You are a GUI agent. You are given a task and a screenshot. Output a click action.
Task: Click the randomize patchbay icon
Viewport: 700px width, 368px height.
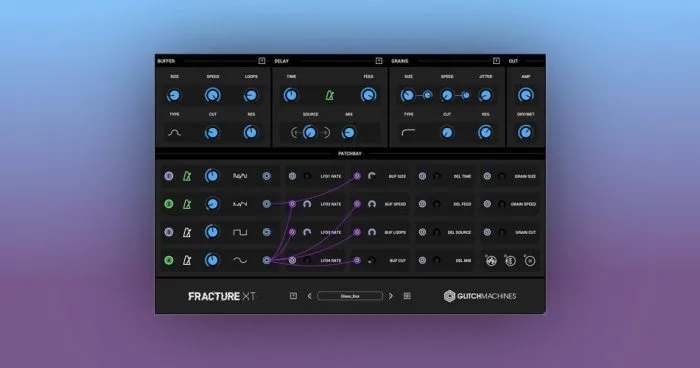[491, 261]
